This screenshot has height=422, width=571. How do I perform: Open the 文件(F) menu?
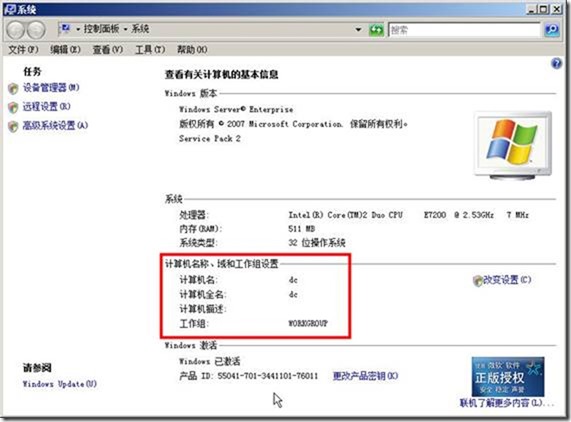click(x=23, y=50)
